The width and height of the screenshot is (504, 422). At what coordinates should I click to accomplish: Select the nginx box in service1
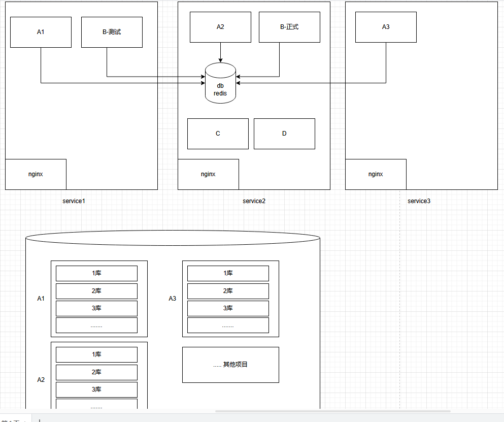36,174
